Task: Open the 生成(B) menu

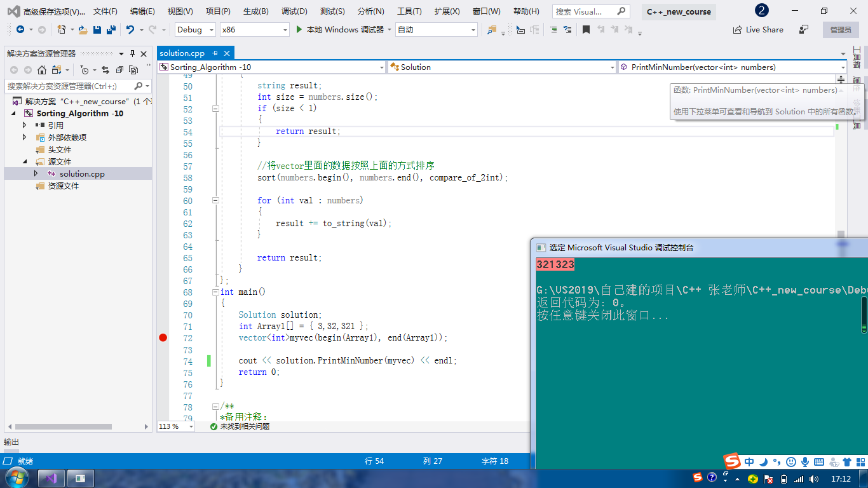Action: [x=256, y=11]
